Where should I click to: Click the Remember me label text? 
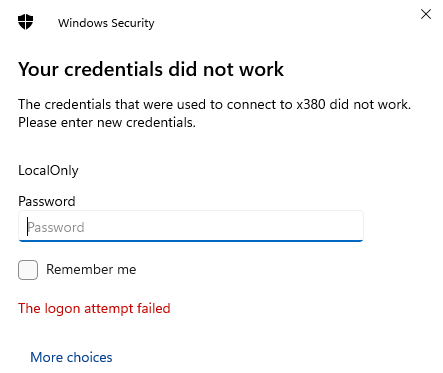[x=91, y=269]
